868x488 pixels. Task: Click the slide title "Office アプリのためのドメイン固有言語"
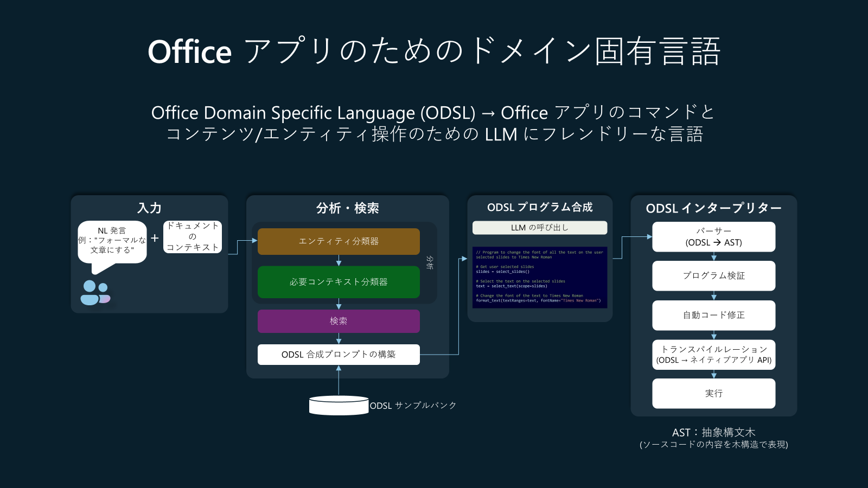[434, 52]
